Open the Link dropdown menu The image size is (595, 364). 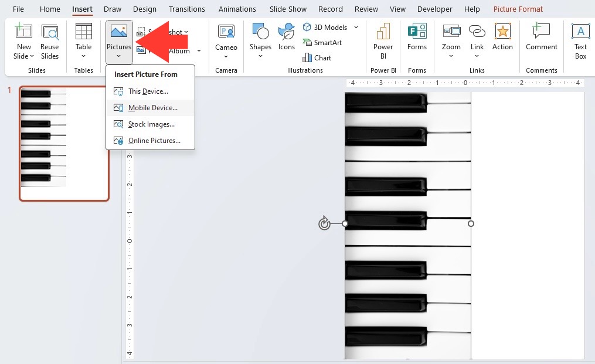pos(477,56)
